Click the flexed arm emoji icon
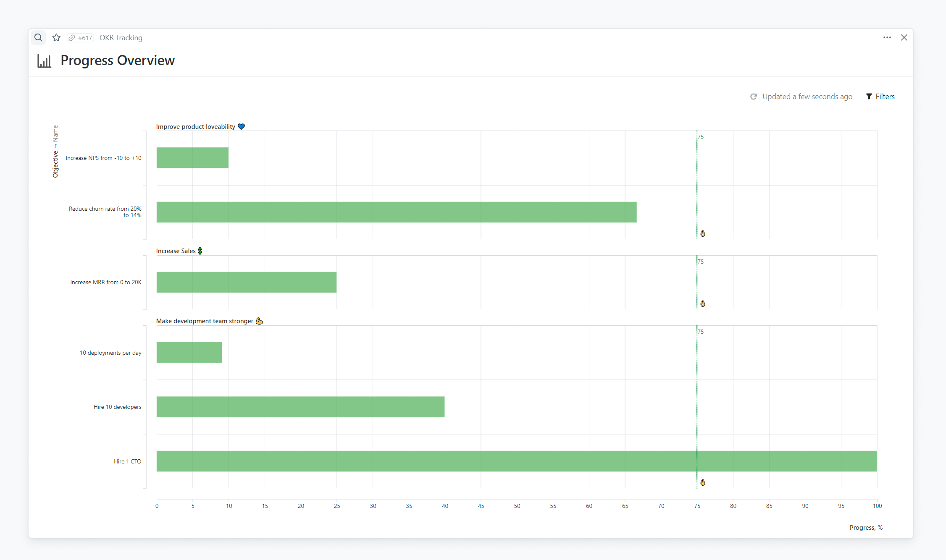Screen dimensions: 946x560 pos(259,321)
